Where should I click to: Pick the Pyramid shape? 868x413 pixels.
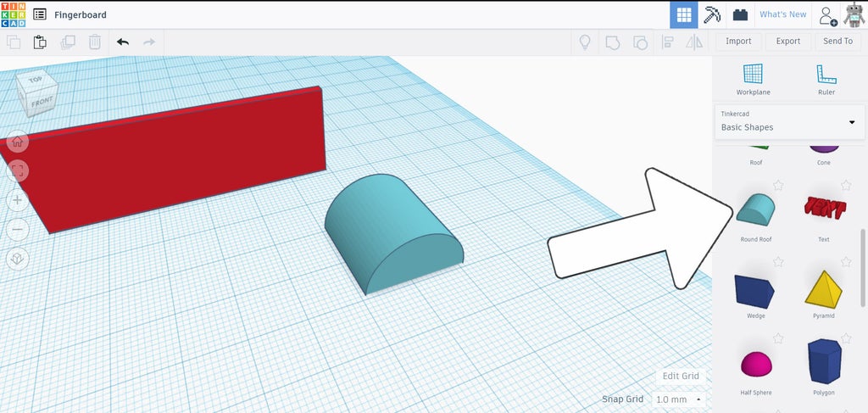(823, 289)
